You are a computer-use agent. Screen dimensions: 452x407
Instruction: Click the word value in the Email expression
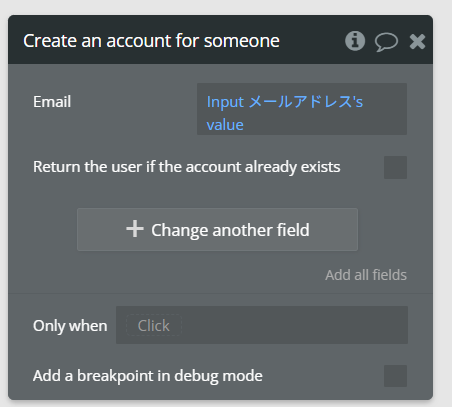pyautogui.click(x=225, y=125)
